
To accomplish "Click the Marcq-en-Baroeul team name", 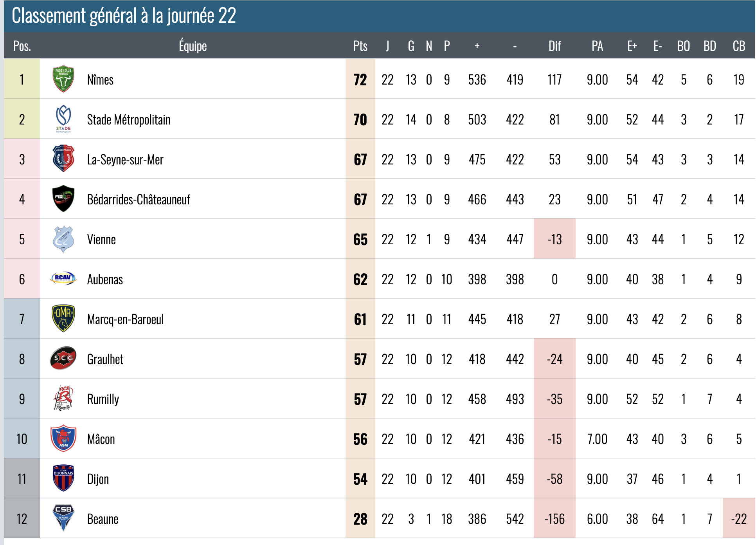I will click(x=125, y=319).
